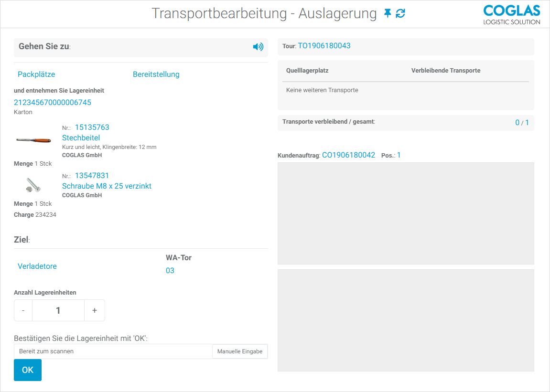
Task: Click the pin icon next to the title
Action: (x=387, y=13)
